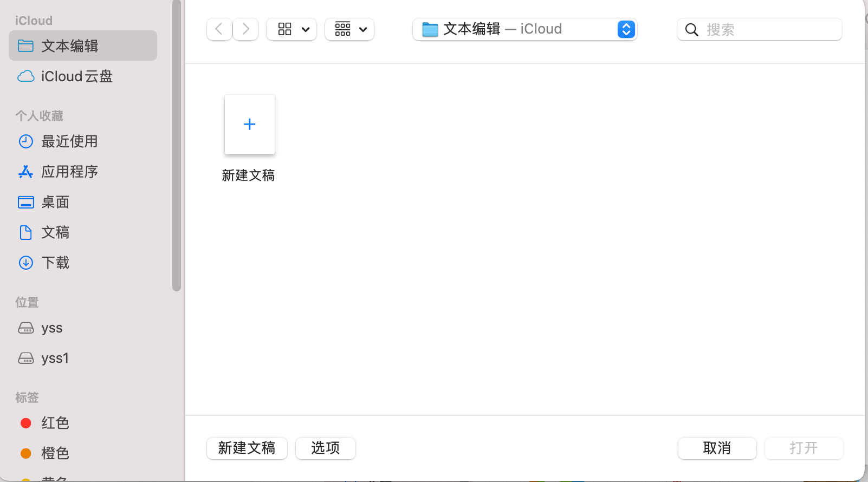The image size is (868, 482).
Task: Click the 搜索 search field
Action: tap(760, 29)
